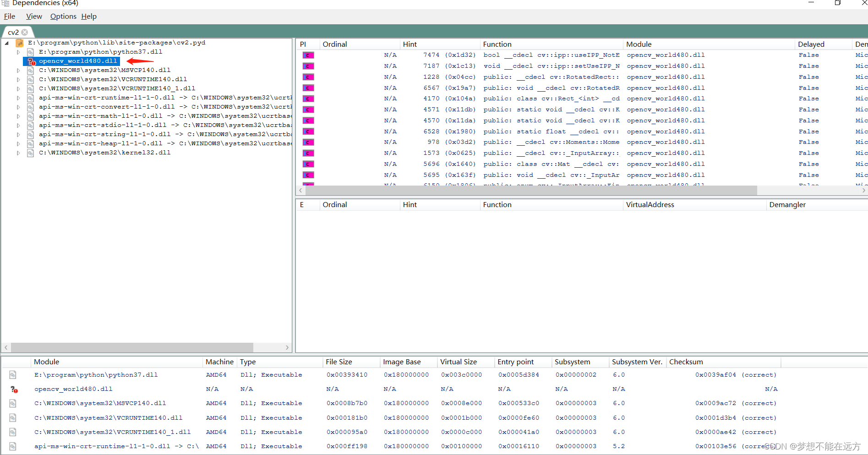Click the Dependencies application icon in the title bar

click(x=5, y=3)
